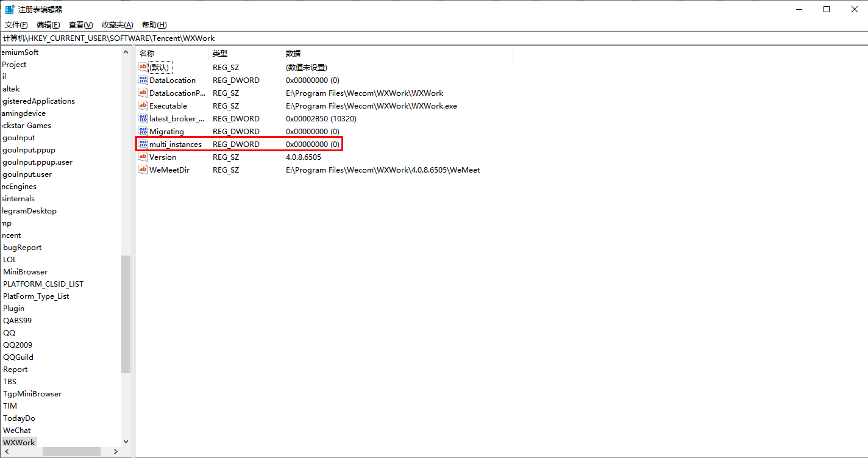Image resolution: width=868 pixels, height=458 pixels.
Task: Click the DWORD icon next to multi_instances
Action: point(143,144)
